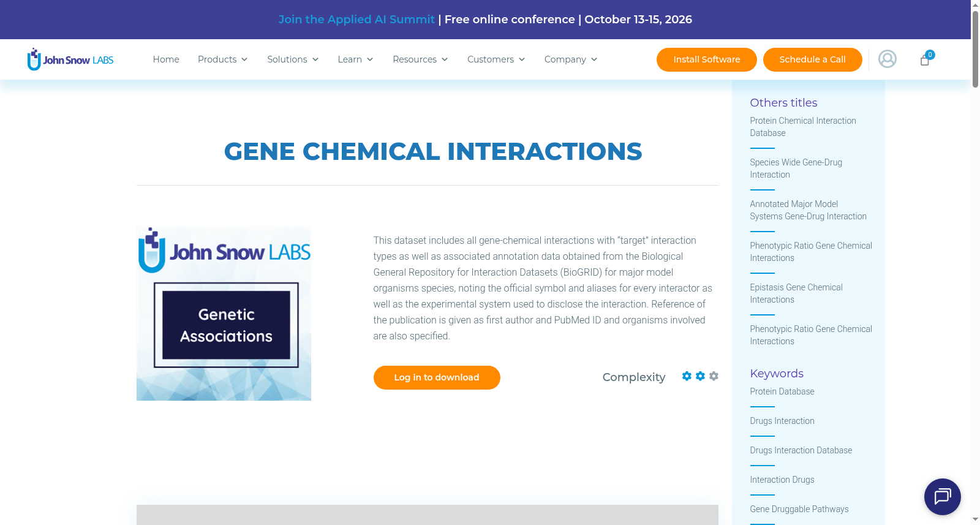Click the Gene Chemical Interactions heading
Image resolution: width=980 pixels, height=525 pixels.
(x=433, y=151)
